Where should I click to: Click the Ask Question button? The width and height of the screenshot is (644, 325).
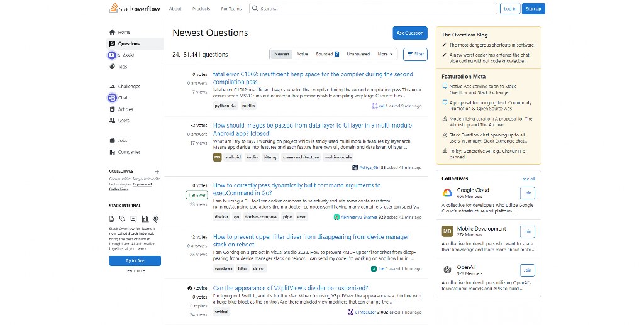pyautogui.click(x=410, y=33)
